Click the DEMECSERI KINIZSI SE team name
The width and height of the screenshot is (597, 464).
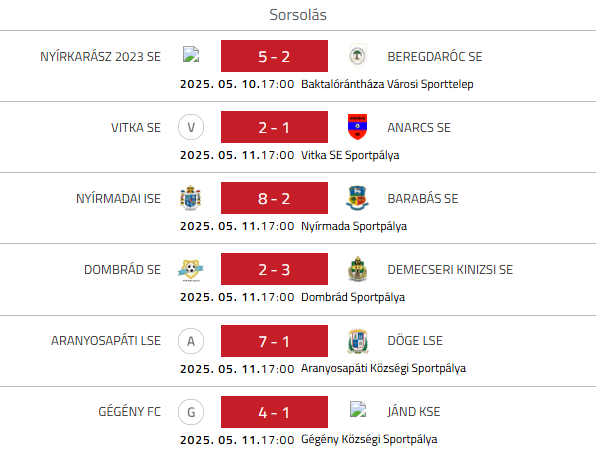point(450,270)
